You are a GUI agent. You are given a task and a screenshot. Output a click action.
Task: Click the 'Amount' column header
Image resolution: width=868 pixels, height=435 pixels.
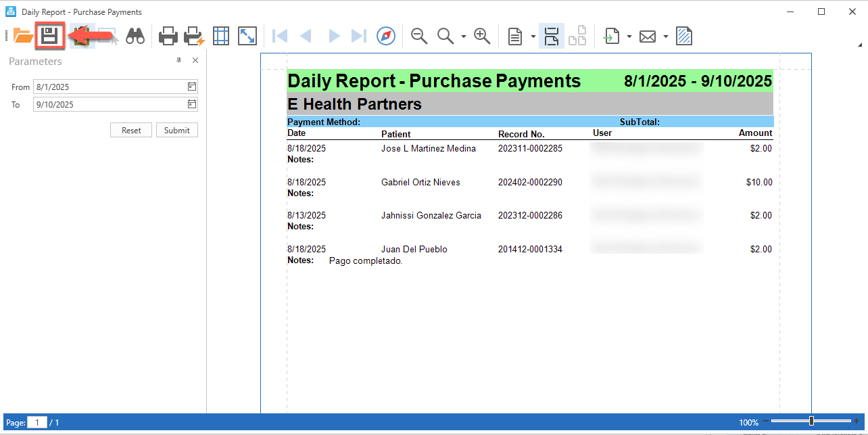pyautogui.click(x=755, y=133)
